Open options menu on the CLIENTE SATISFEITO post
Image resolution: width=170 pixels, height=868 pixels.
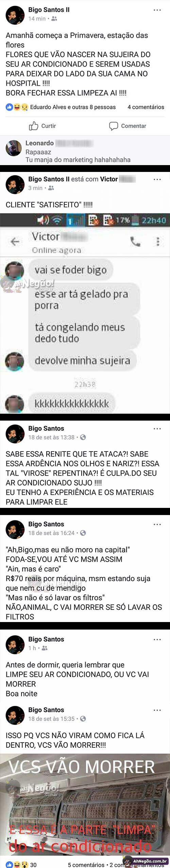[157, 179]
